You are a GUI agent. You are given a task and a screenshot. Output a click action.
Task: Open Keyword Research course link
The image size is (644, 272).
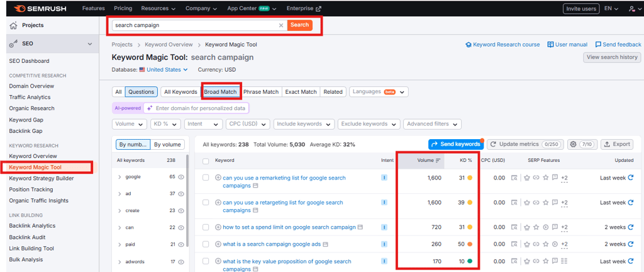[502, 45]
